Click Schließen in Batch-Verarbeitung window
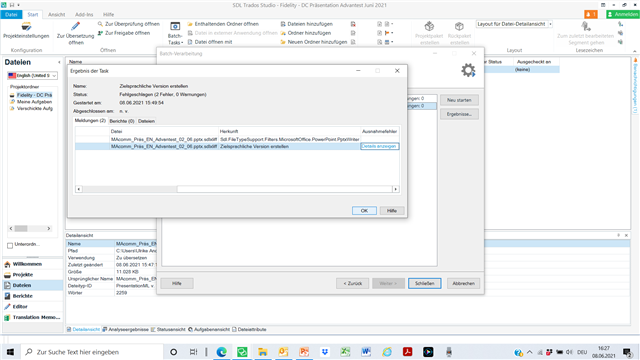This screenshot has width=640, height=360. 424,283
